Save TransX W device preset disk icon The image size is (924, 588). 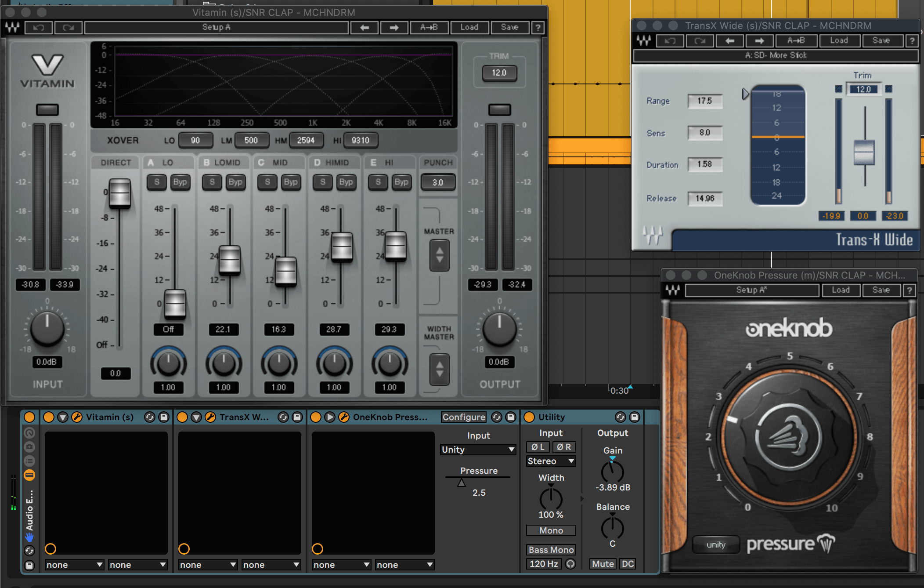297,417
